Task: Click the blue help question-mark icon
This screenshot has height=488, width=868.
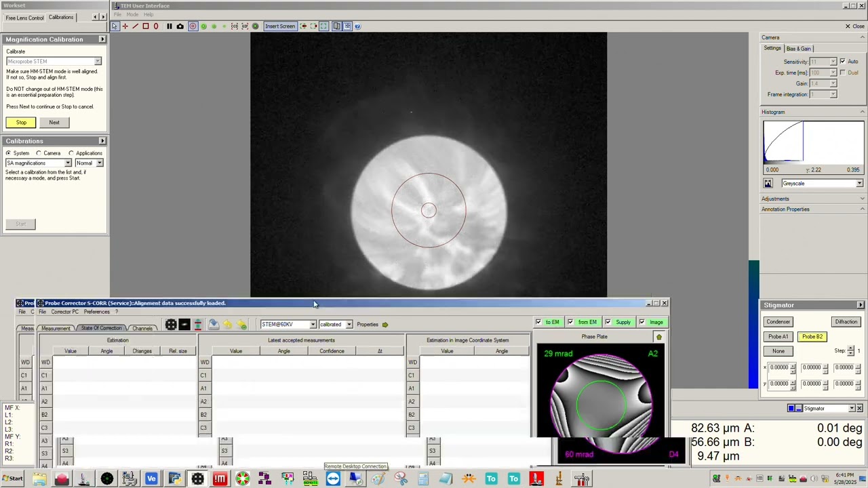Action: click(x=357, y=26)
